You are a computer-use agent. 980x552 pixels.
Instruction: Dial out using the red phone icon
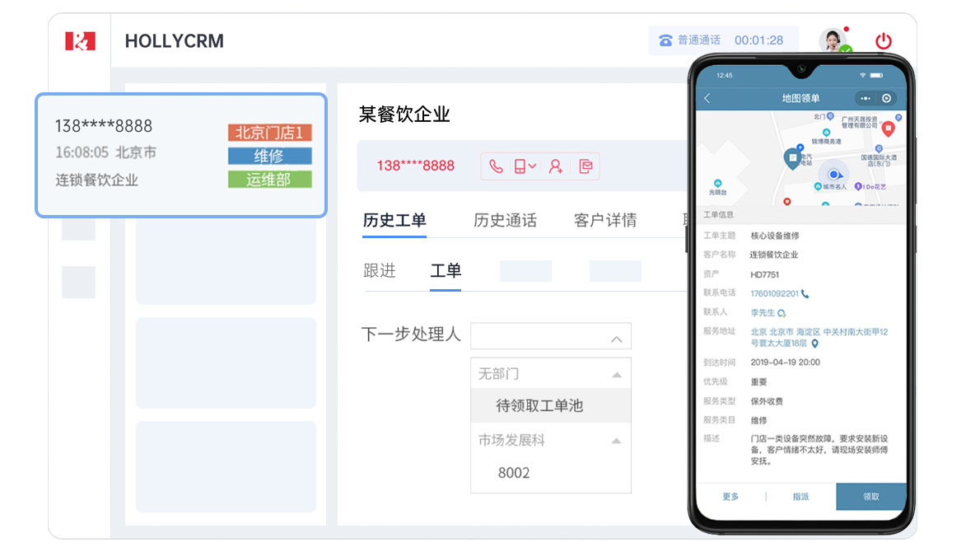[496, 166]
